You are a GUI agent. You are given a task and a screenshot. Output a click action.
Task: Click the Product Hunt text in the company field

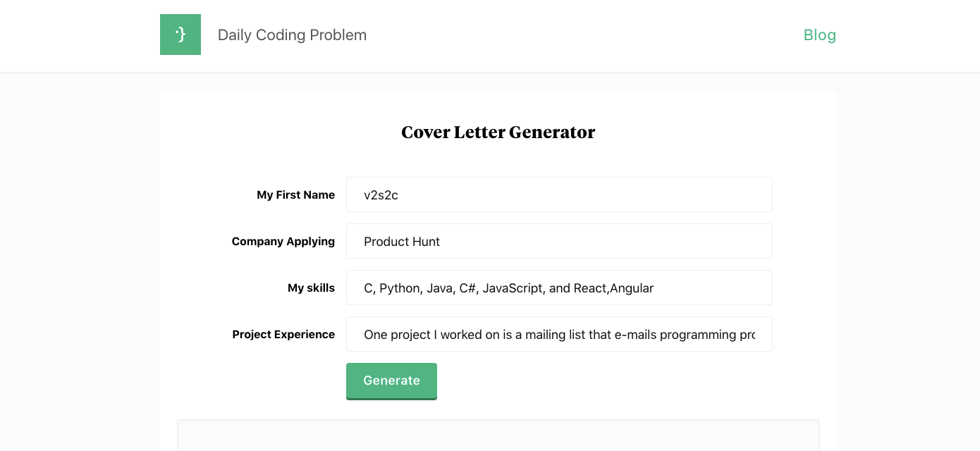point(402,242)
